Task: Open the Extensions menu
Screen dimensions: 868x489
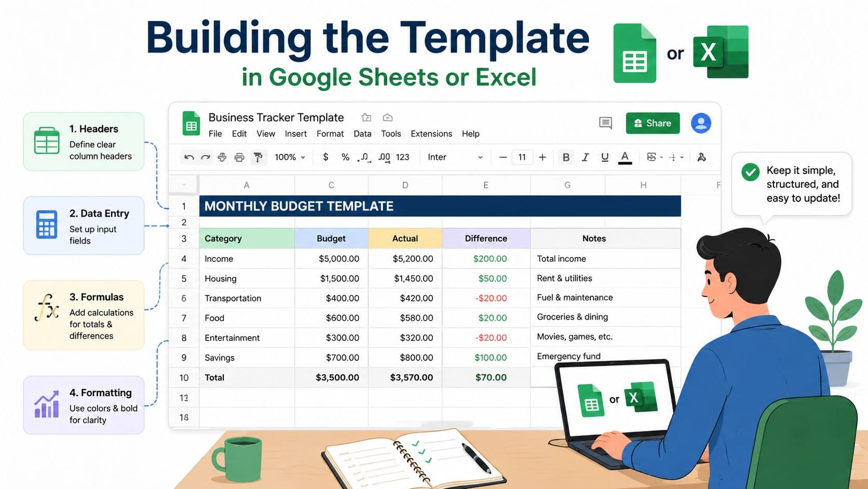Action: pyautogui.click(x=431, y=134)
